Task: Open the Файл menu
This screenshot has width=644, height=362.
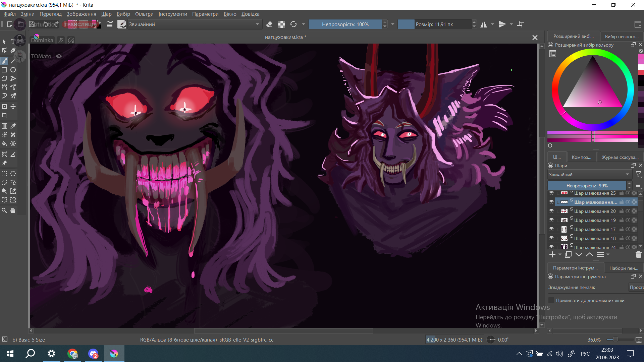Action: pyautogui.click(x=10, y=14)
